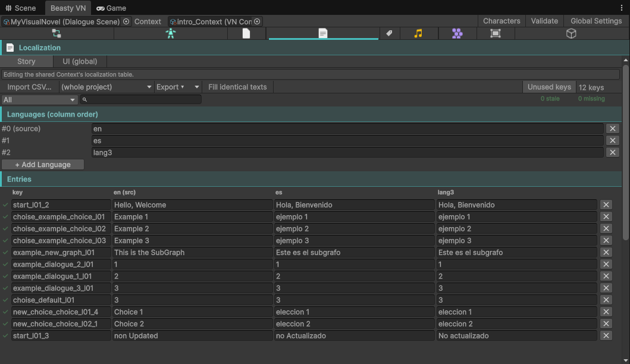Click the Characters button

502,21
